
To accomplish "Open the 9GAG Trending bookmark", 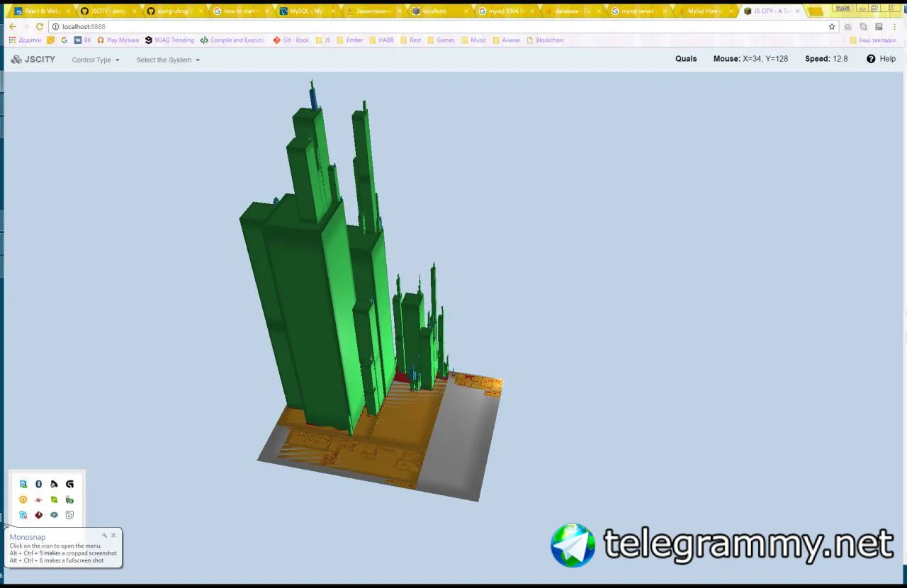I will click(169, 40).
